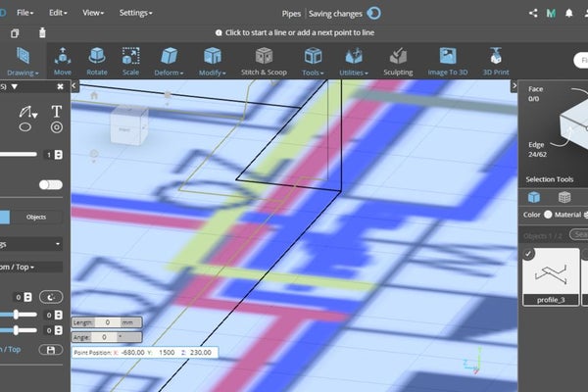Image resolution: width=588 pixels, height=392 pixels.
Task: Select the Scale tool
Action: (x=131, y=60)
